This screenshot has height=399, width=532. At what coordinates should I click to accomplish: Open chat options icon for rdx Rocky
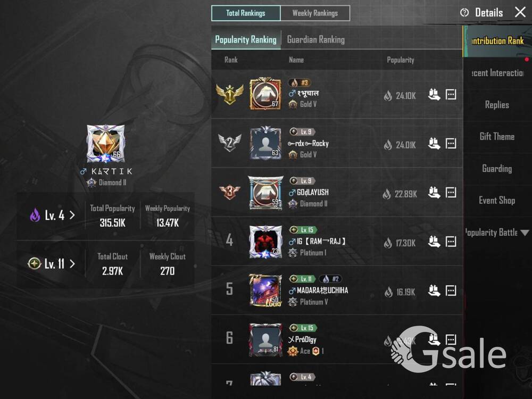click(451, 144)
